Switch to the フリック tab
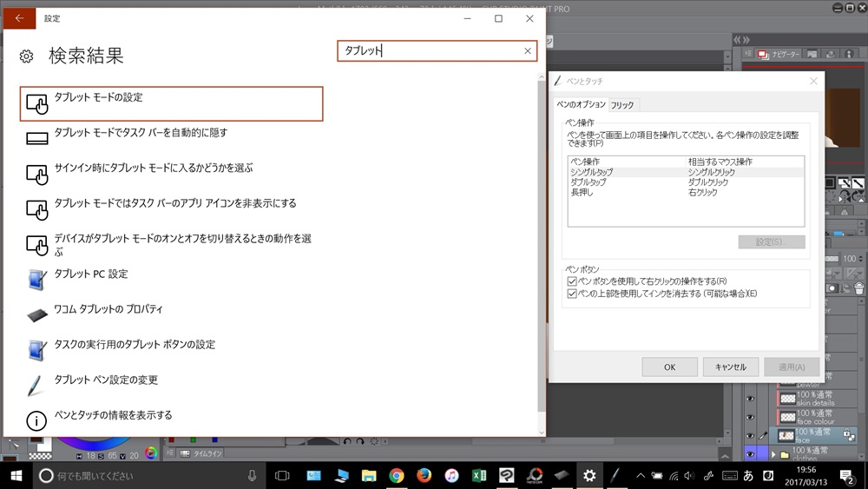The image size is (868, 489). [622, 105]
